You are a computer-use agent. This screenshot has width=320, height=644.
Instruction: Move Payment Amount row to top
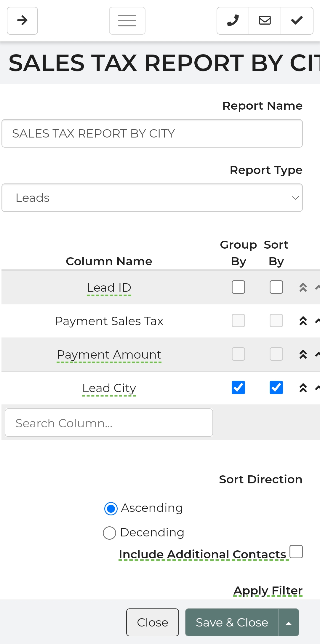303,354
